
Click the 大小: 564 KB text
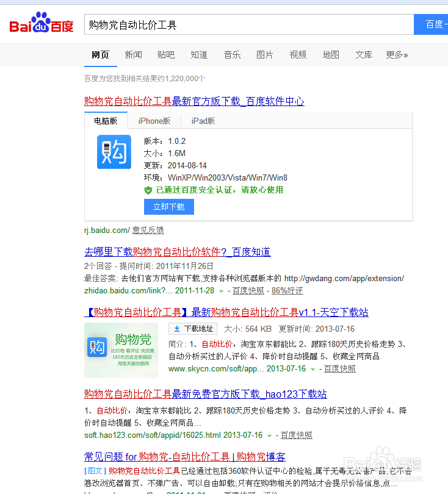click(x=248, y=329)
